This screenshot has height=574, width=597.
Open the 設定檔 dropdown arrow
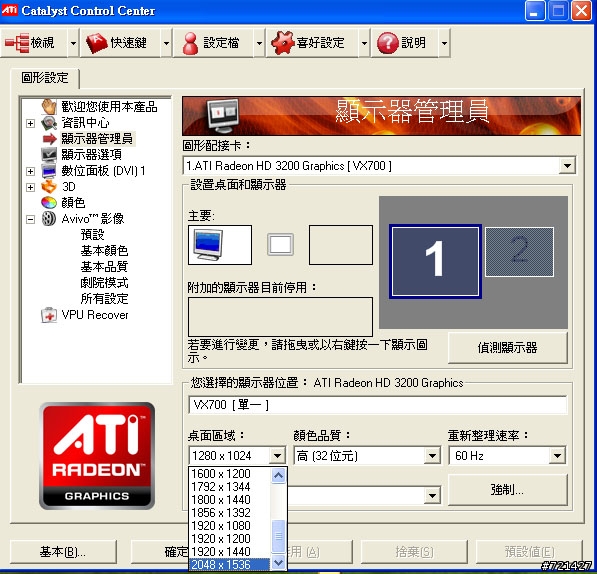point(259,43)
